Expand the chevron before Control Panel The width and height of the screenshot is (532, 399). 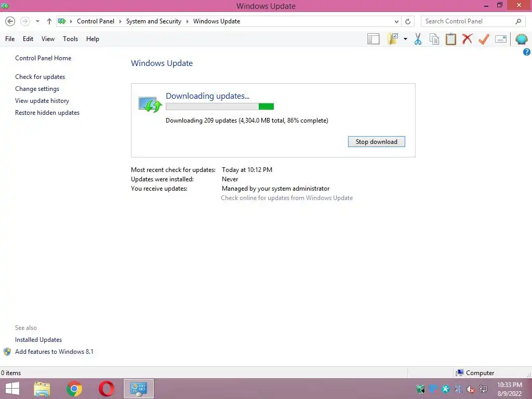pos(71,21)
